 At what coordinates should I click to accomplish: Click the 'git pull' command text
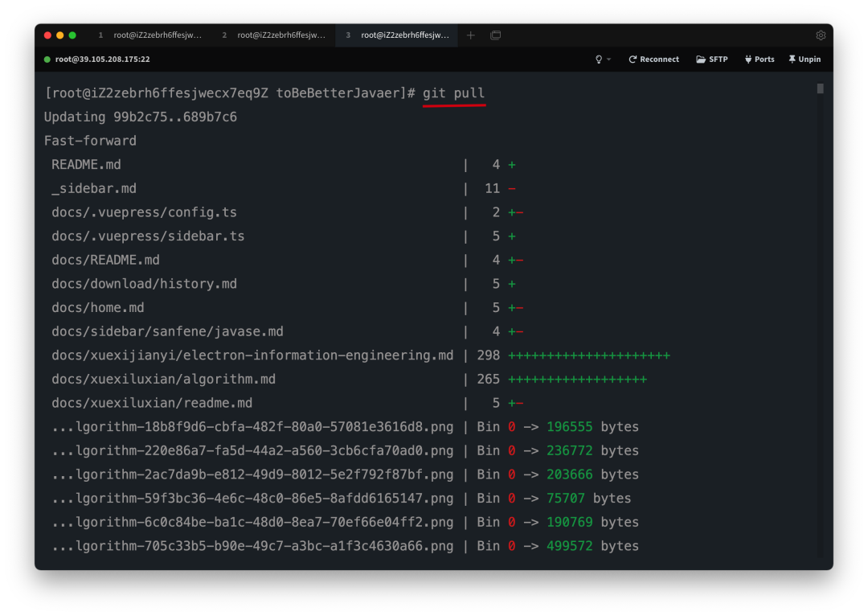tap(453, 93)
